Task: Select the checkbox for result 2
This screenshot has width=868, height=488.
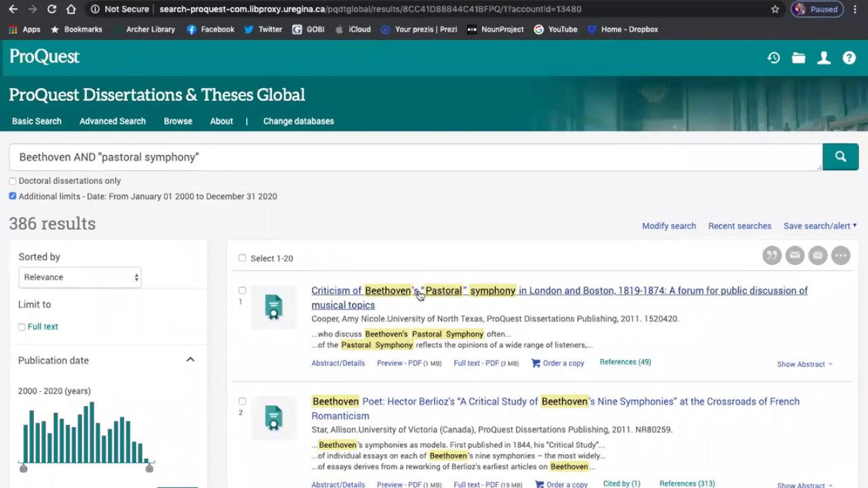Action: tap(242, 401)
